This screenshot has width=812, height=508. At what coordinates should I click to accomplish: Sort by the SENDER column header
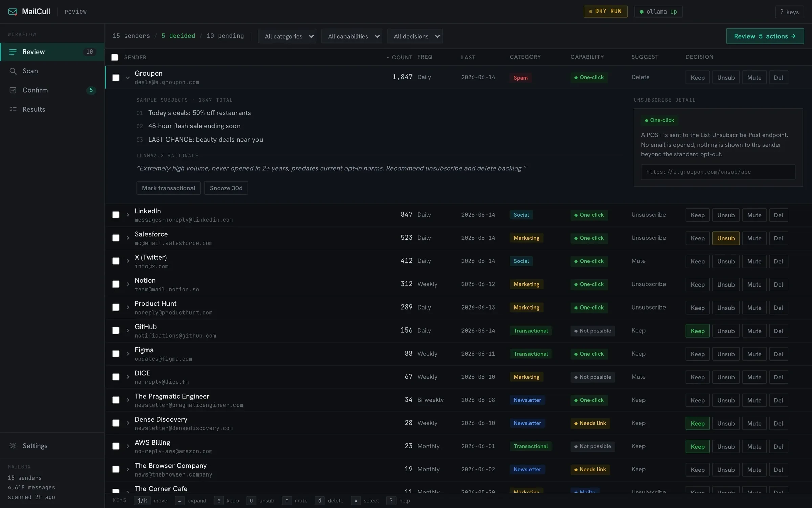click(135, 57)
